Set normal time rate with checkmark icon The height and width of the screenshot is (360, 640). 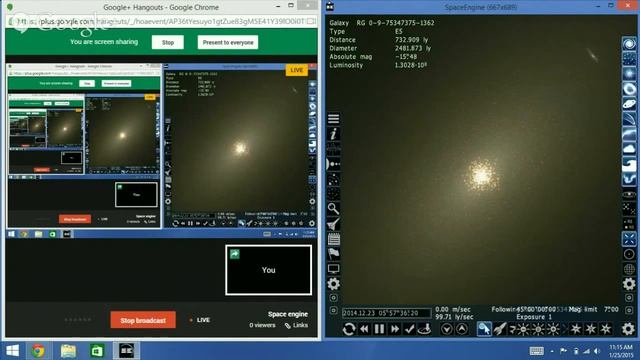(410, 329)
